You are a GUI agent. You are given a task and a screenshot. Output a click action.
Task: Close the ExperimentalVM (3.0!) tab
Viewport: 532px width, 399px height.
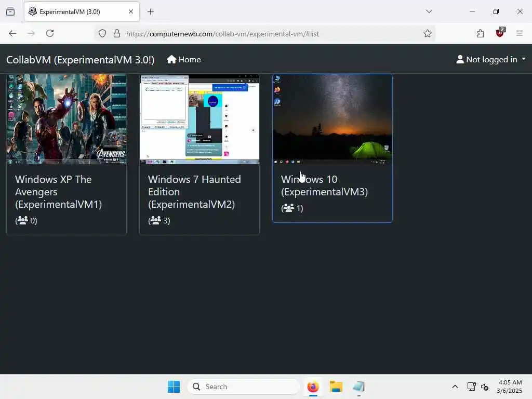click(131, 11)
